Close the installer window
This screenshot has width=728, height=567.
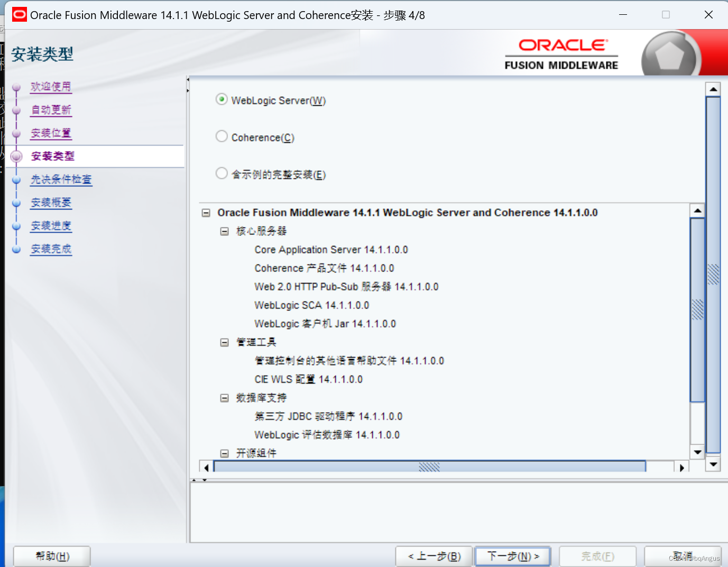tap(708, 15)
